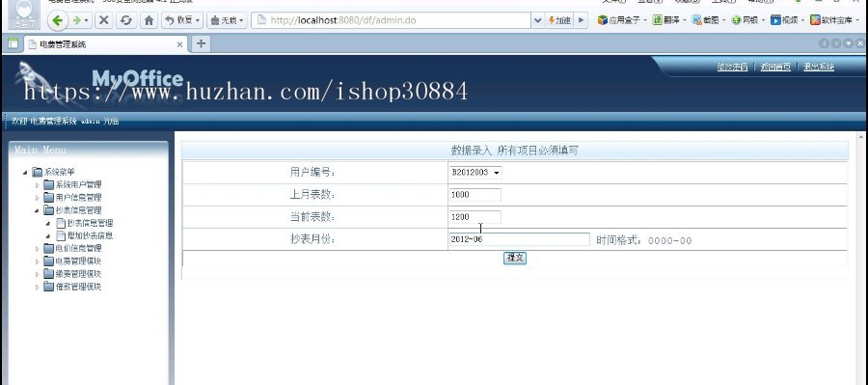The image size is (868, 385).
Task: Click the 上月表数 field showing 1000
Action: 475,195
